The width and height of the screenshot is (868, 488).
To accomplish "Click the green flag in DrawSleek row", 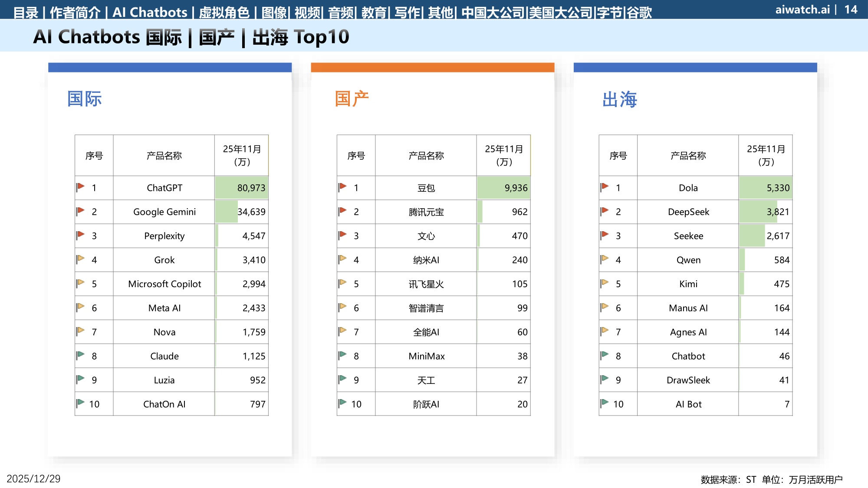I will click(x=605, y=379).
